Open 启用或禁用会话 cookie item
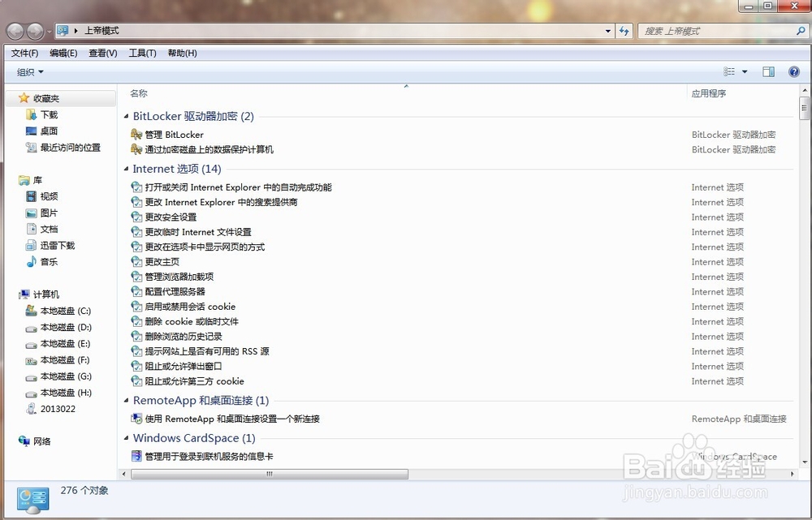The height and width of the screenshot is (520, 812). tap(190, 307)
